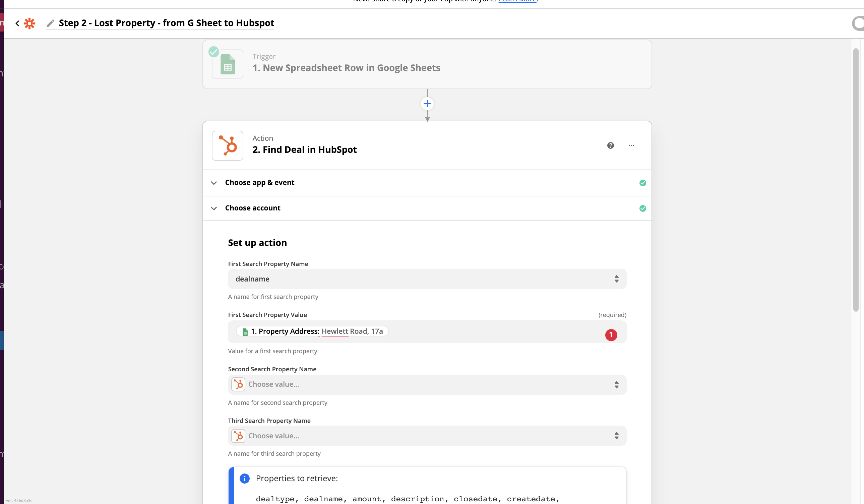
Task: Click the back arrow beside the Zapier logo
Action: pos(17,23)
